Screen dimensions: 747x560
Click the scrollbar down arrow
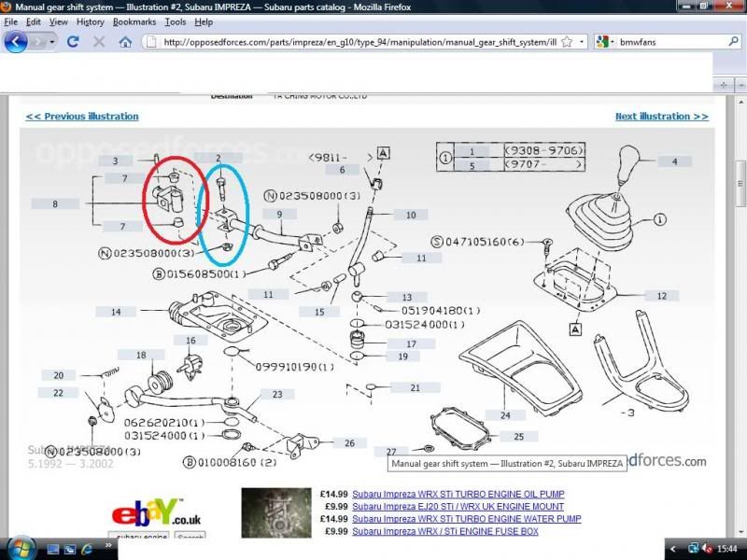click(x=740, y=533)
